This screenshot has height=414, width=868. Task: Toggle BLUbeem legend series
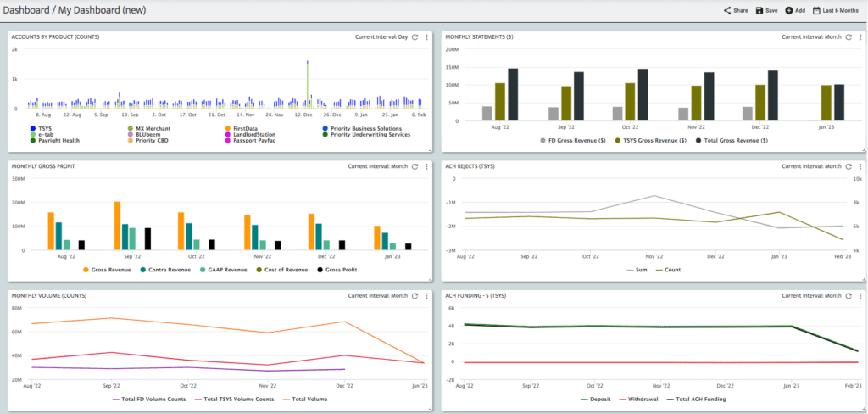pyautogui.click(x=144, y=135)
